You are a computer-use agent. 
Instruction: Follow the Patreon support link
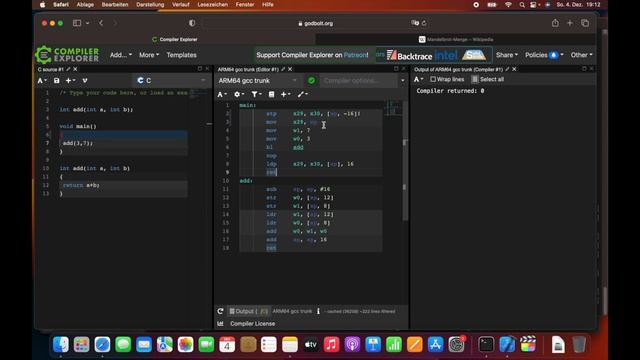coord(355,55)
